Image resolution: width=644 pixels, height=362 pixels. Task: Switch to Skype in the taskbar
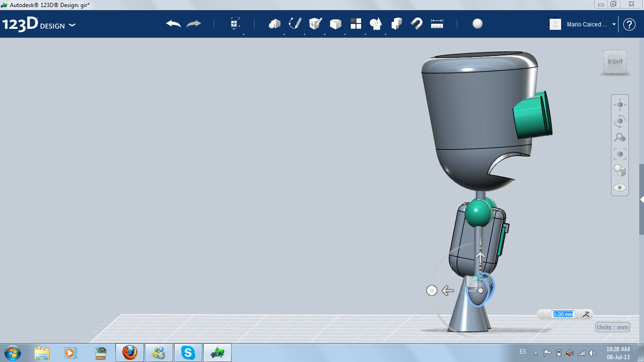[188, 353]
